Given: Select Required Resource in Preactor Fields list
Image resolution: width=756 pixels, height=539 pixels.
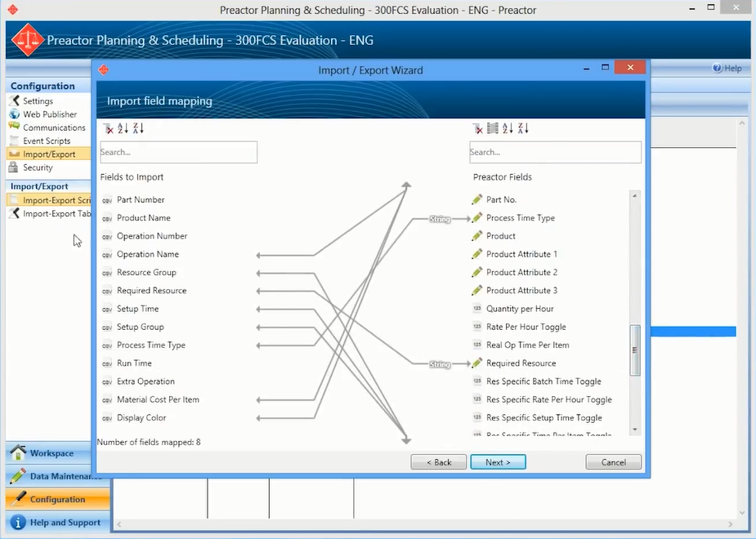Looking at the screenshot, I should point(521,363).
